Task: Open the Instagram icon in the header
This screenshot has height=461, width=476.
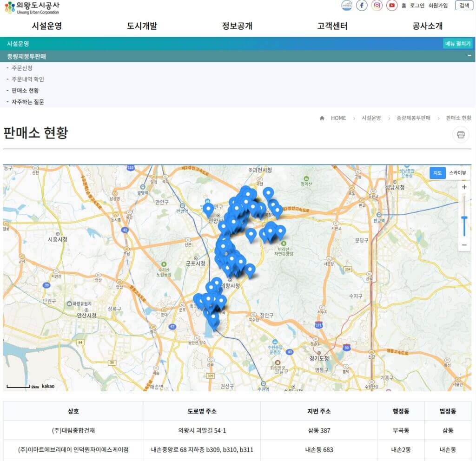Action: point(377,6)
